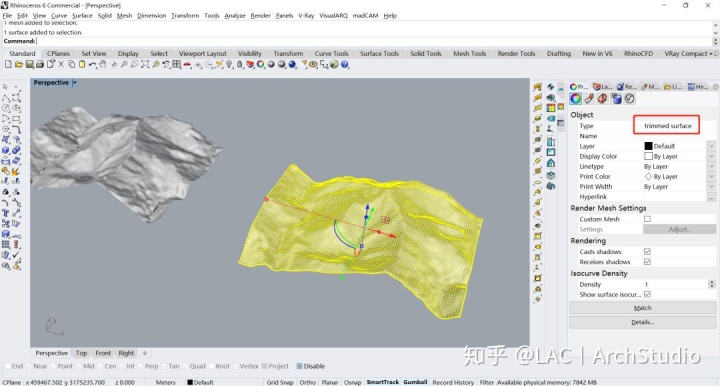Select the Explode tool in left sidebar

pos(16,171)
